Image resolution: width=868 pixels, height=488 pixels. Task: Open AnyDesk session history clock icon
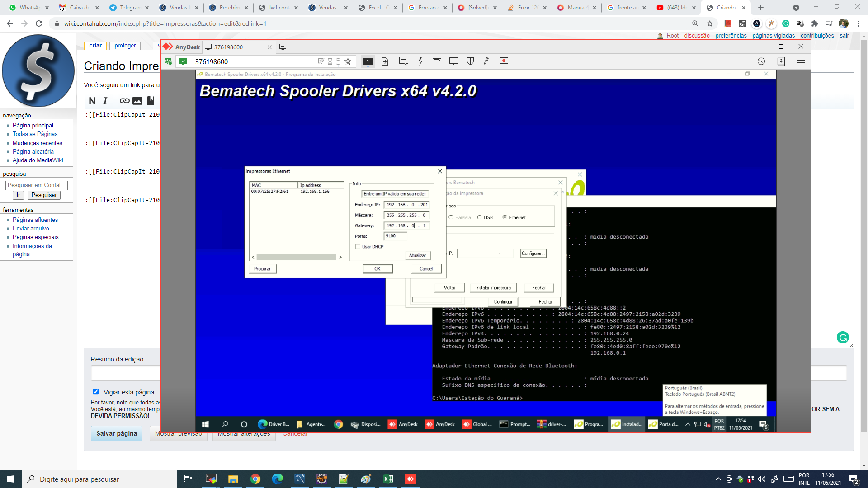click(x=761, y=61)
